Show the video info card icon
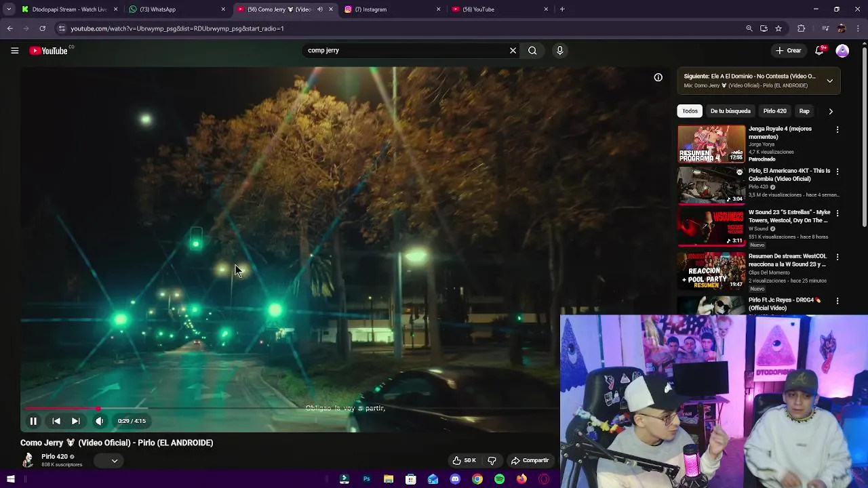The height and width of the screenshot is (488, 868). click(658, 77)
